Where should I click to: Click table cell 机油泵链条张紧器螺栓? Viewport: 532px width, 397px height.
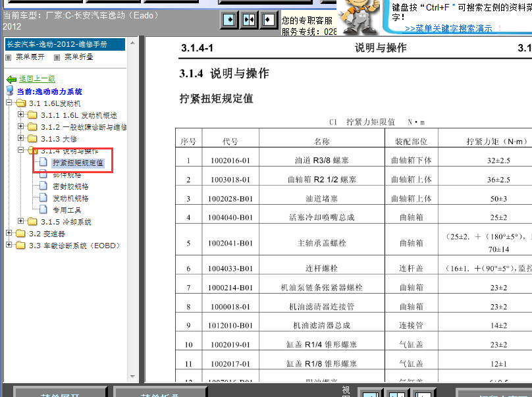coord(322,288)
